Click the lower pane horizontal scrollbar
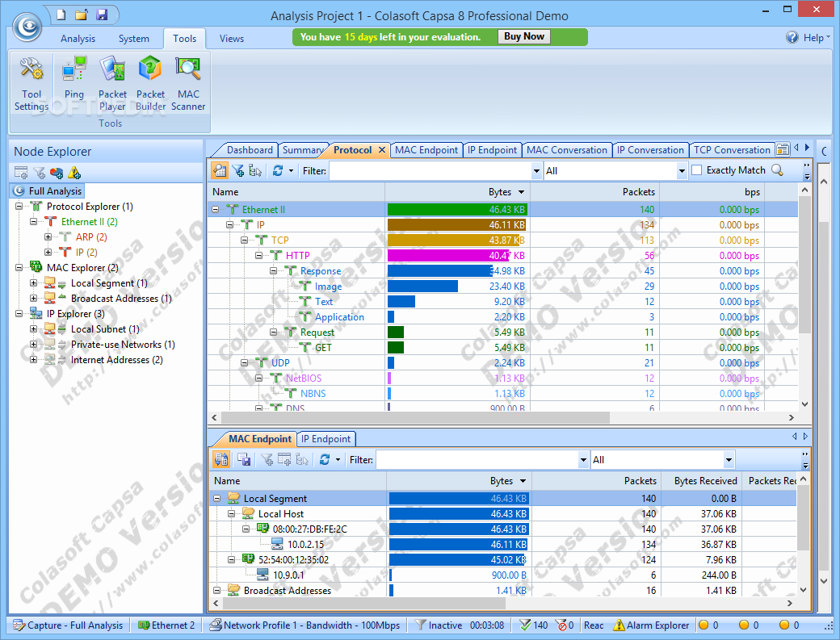 click(x=364, y=603)
